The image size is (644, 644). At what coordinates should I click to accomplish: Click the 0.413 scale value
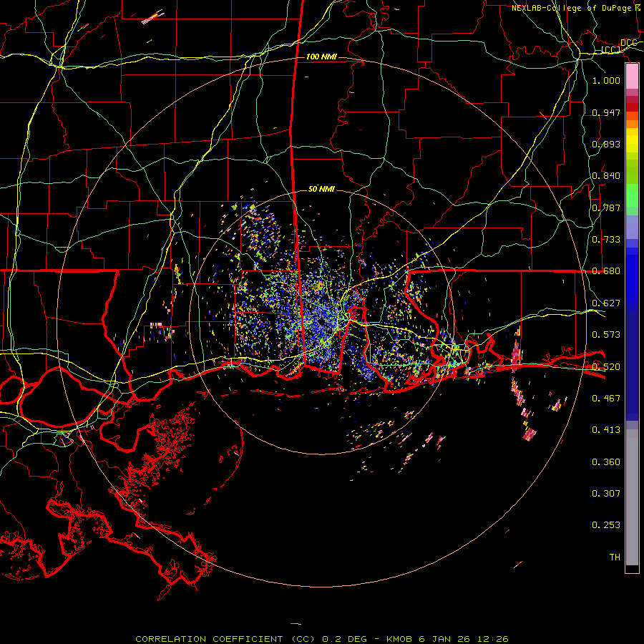606,430
